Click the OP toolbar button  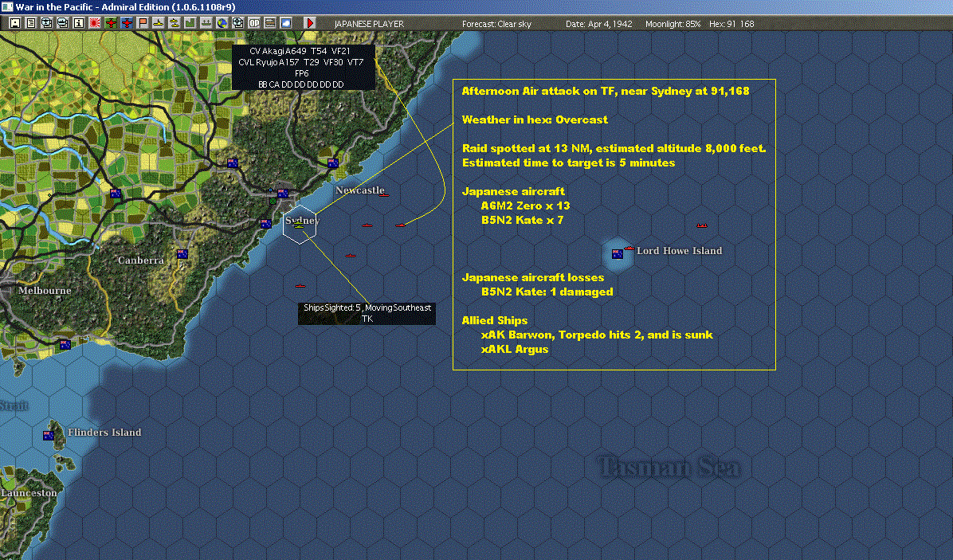coord(254,23)
